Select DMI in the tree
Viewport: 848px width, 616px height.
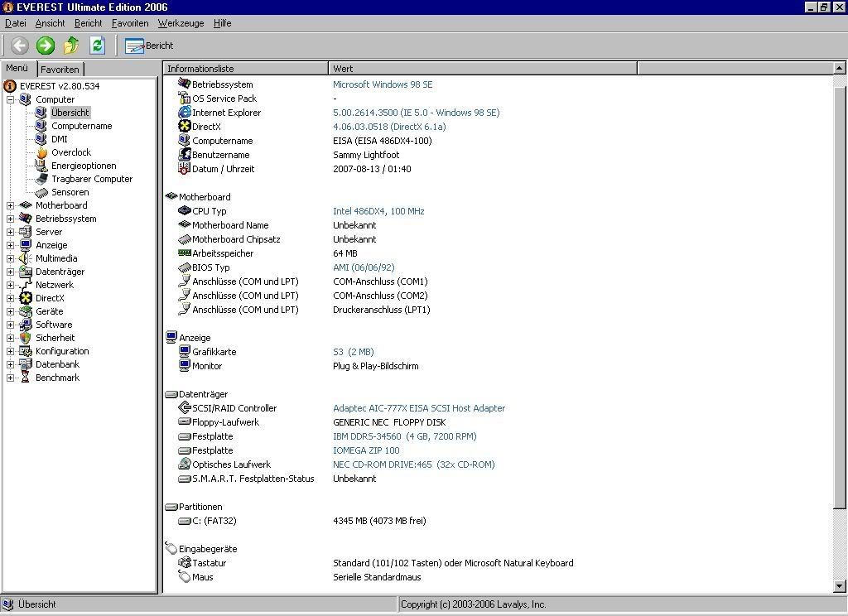point(59,139)
